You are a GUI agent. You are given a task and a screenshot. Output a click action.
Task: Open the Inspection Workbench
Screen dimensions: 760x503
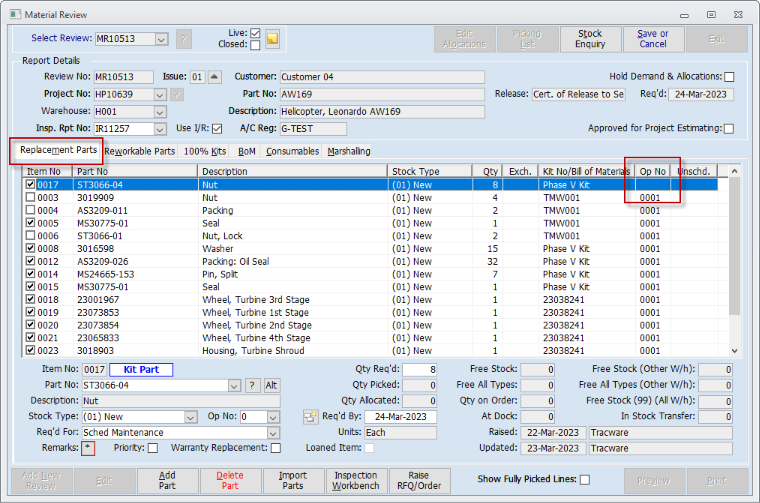(x=356, y=481)
